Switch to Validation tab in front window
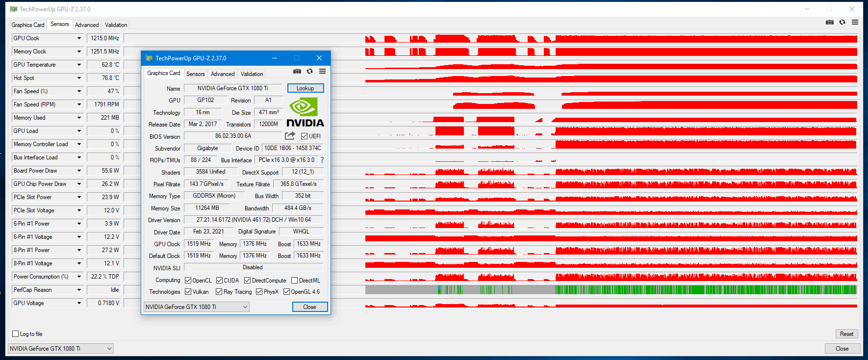Screen dimensions: 868x360 [x=252, y=74]
